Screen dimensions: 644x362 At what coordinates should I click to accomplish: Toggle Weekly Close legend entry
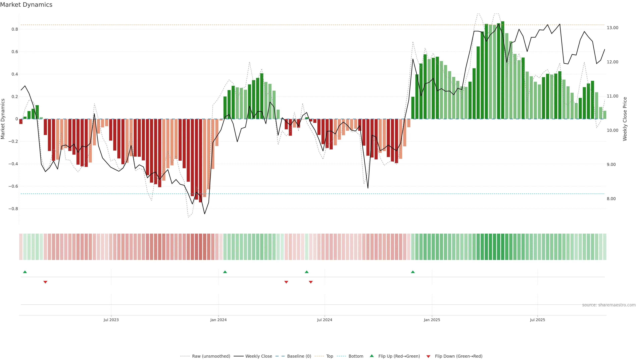click(x=258, y=356)
